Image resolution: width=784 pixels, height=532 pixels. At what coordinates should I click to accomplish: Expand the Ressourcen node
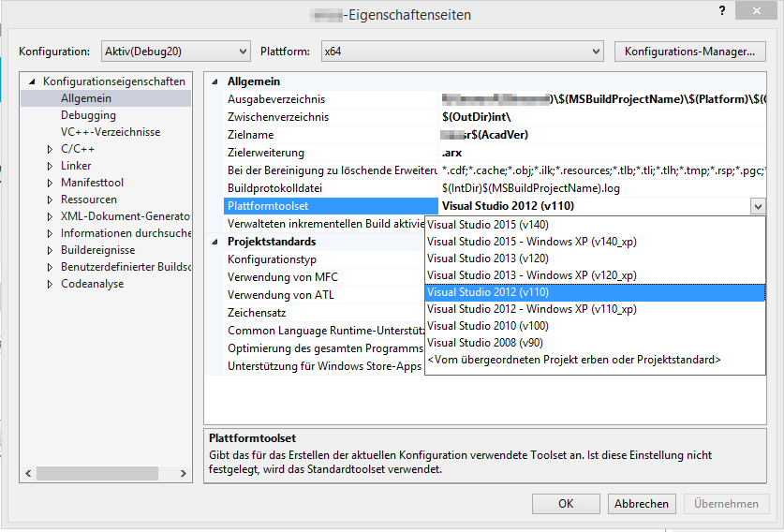pos(50,199)
